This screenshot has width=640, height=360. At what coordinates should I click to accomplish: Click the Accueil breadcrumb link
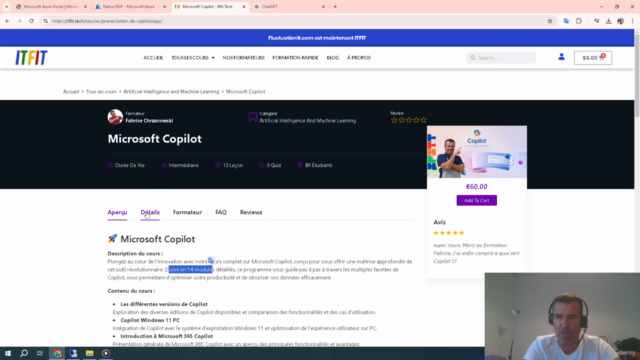pos(71,91)
